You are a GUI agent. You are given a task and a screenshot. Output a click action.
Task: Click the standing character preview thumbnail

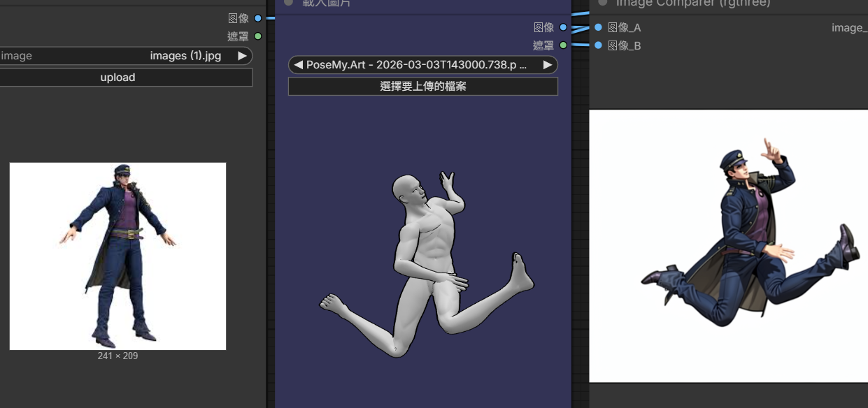(118, 256)
